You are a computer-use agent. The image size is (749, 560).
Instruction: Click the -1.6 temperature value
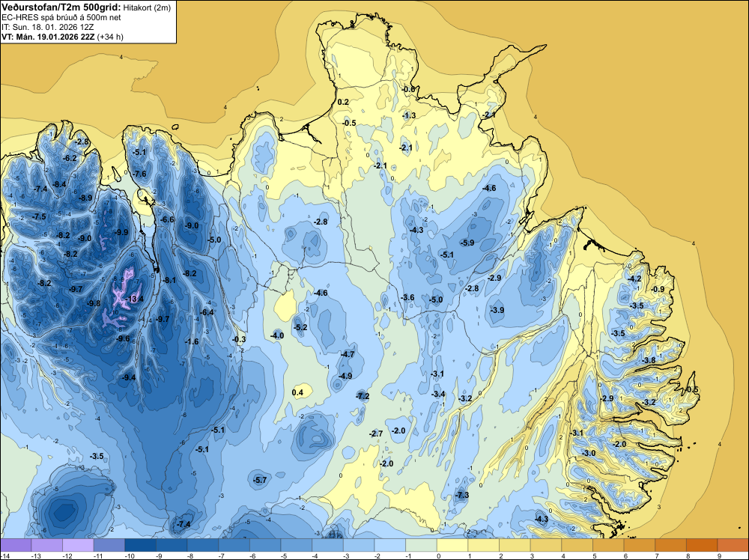pos(192,341)
